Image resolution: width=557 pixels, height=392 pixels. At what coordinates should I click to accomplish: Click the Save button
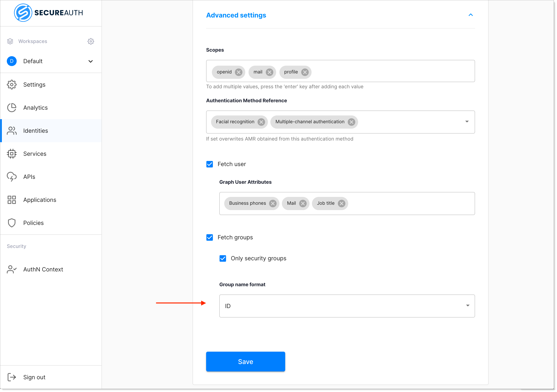245,362
